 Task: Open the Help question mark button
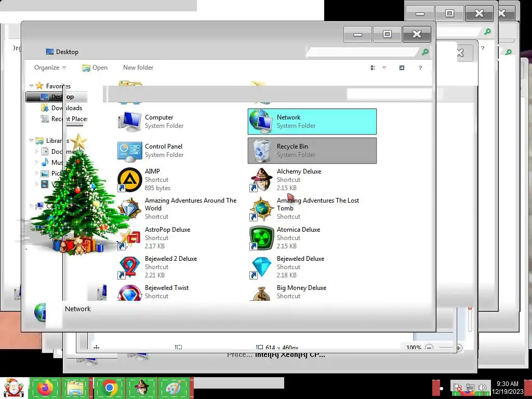[x=420, y=68]
